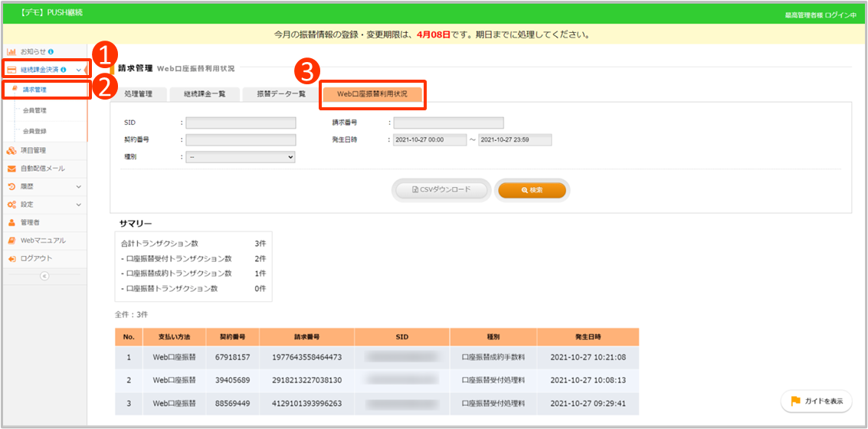Click the ログアウト exit icon

(x=11, y=259)
